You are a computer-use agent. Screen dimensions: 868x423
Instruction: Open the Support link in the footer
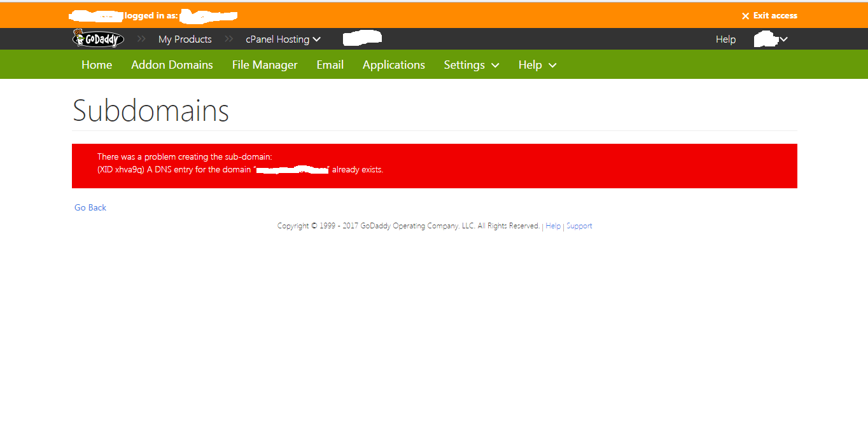pos(579,226)
